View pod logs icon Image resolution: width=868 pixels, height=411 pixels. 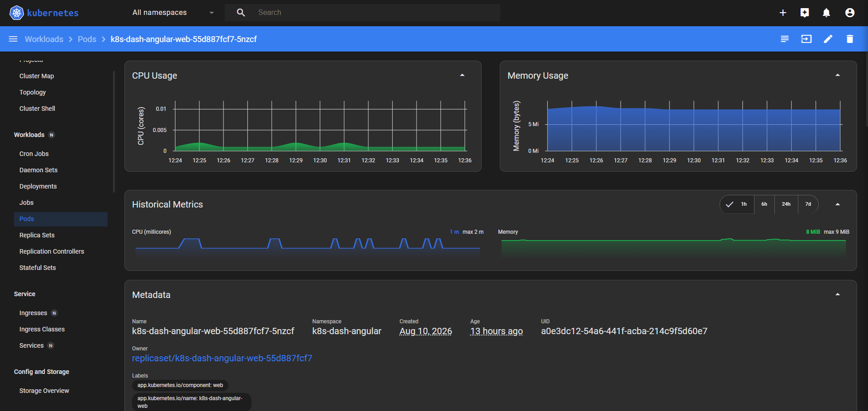pyautogui.click(x=785, y=39)
